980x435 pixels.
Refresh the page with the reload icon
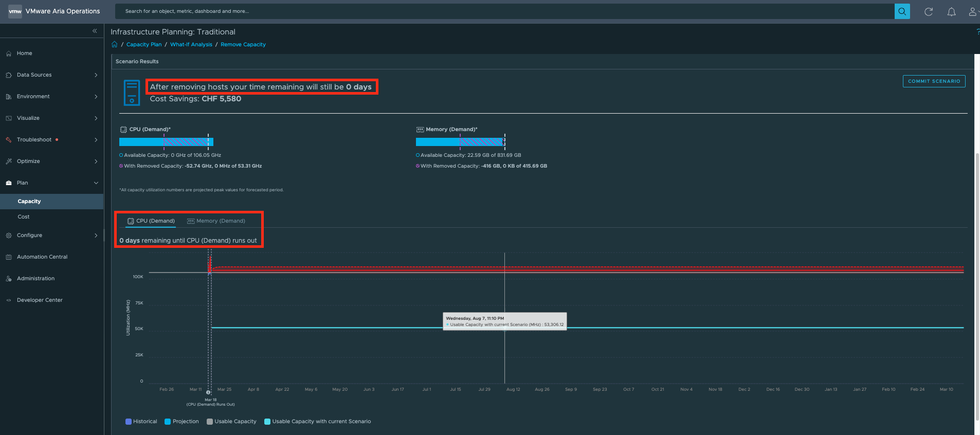pos(929,12)
